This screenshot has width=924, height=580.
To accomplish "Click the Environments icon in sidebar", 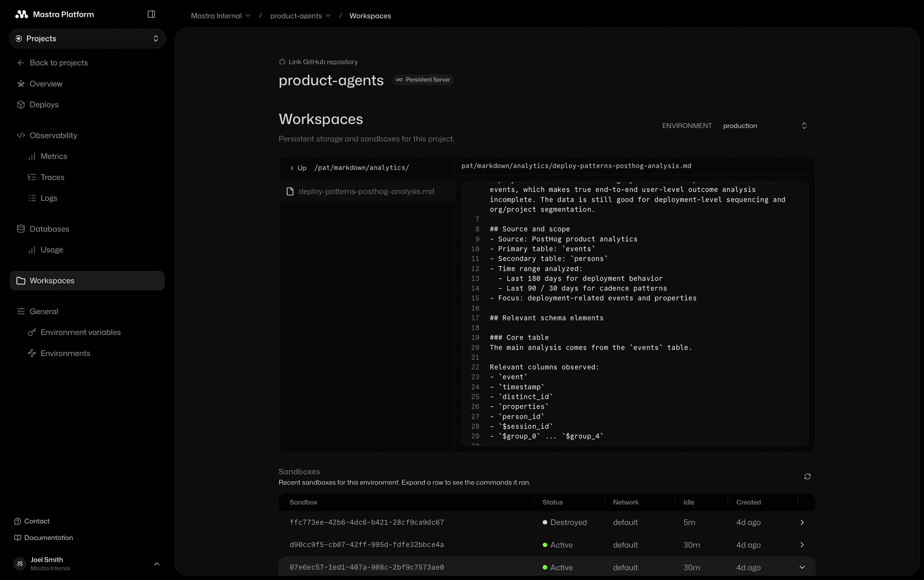I will [32, 353].
